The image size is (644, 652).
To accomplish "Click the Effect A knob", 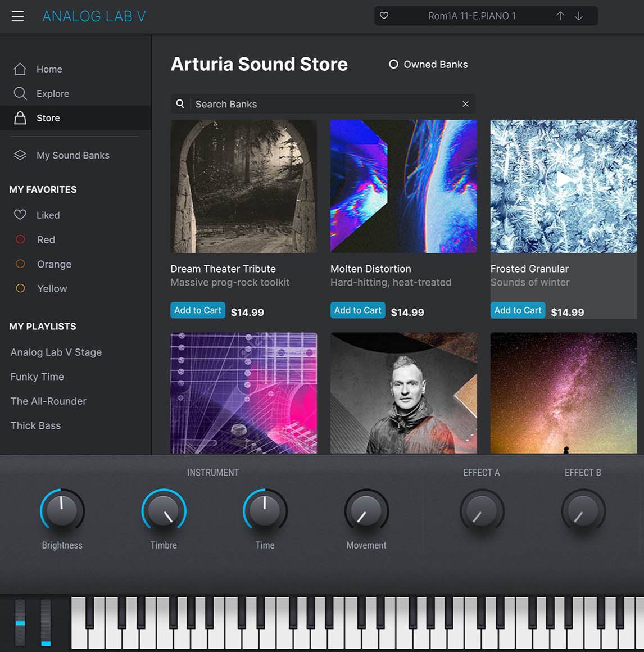I will click(482, 510).
